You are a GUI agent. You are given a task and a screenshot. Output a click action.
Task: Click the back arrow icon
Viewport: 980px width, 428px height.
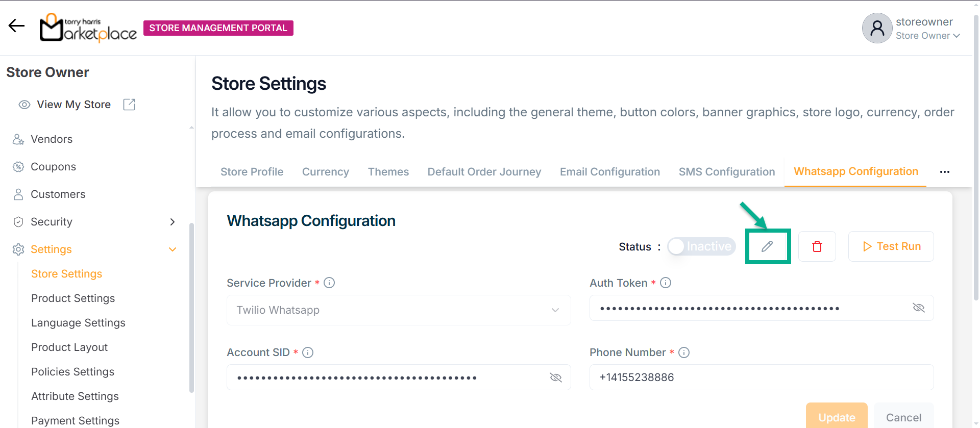coord(16,26)
